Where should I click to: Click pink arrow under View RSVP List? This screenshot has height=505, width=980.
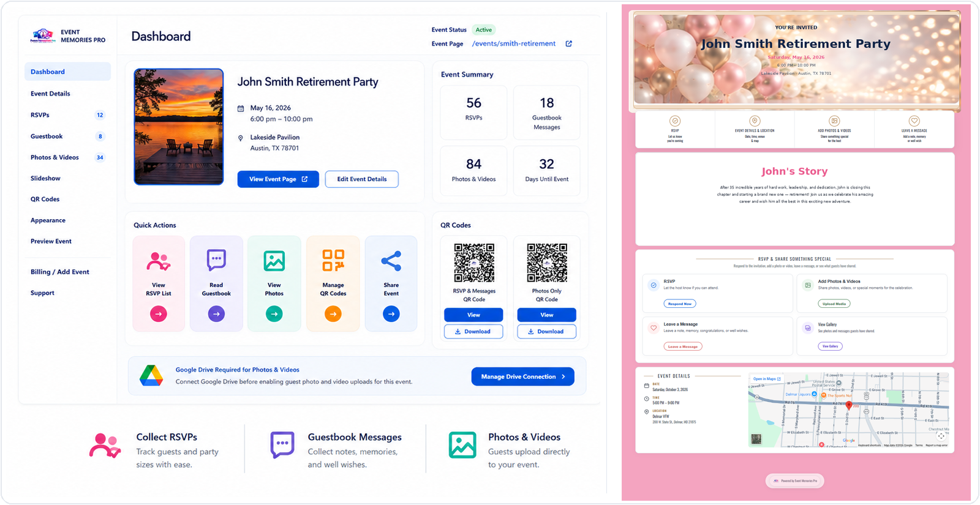click(x=159, y=314)
